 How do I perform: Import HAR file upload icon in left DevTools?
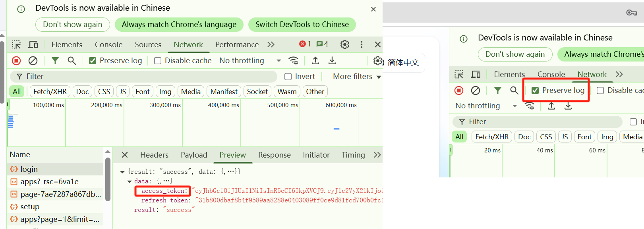click(315, 61)
